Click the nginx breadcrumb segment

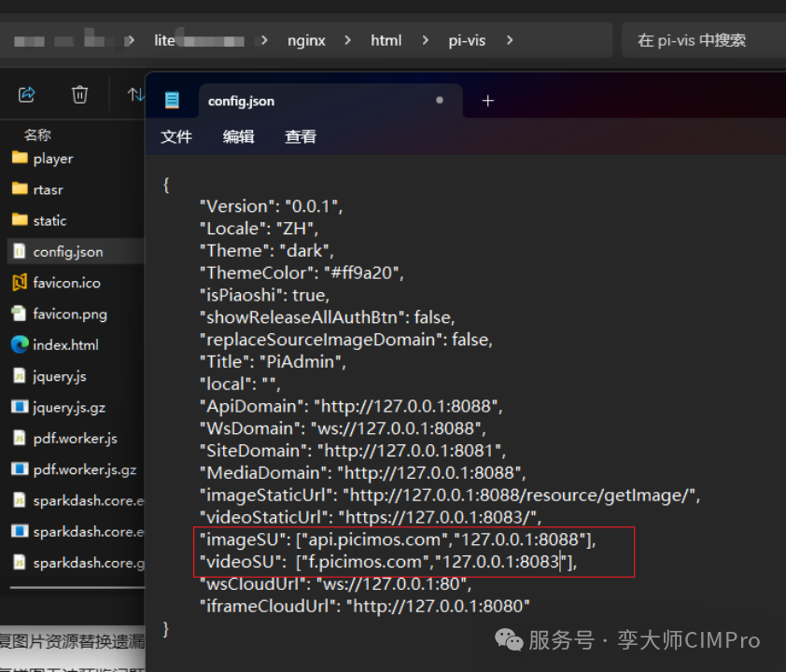click(x=306, y=40)
